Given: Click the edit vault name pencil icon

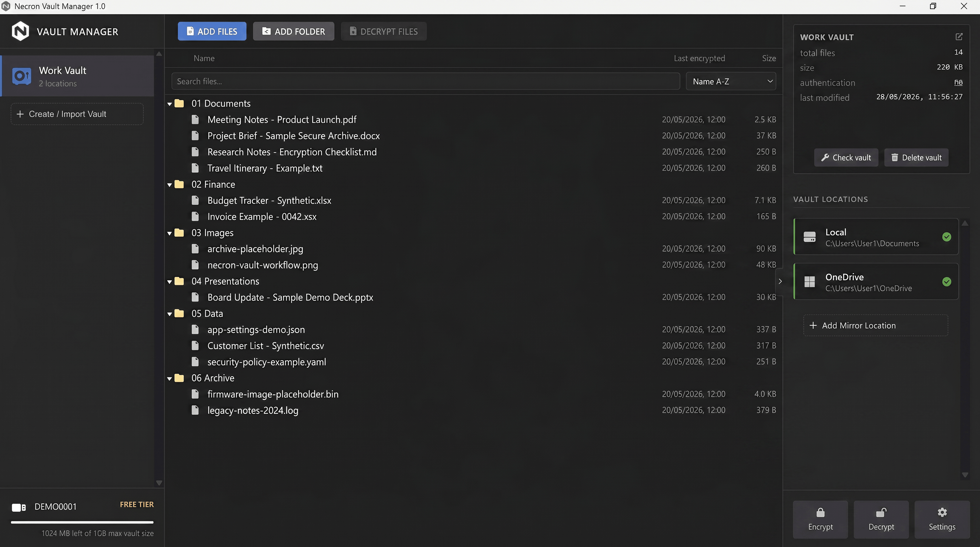Looking at the screenshot, I should click(x=959, y=37).
